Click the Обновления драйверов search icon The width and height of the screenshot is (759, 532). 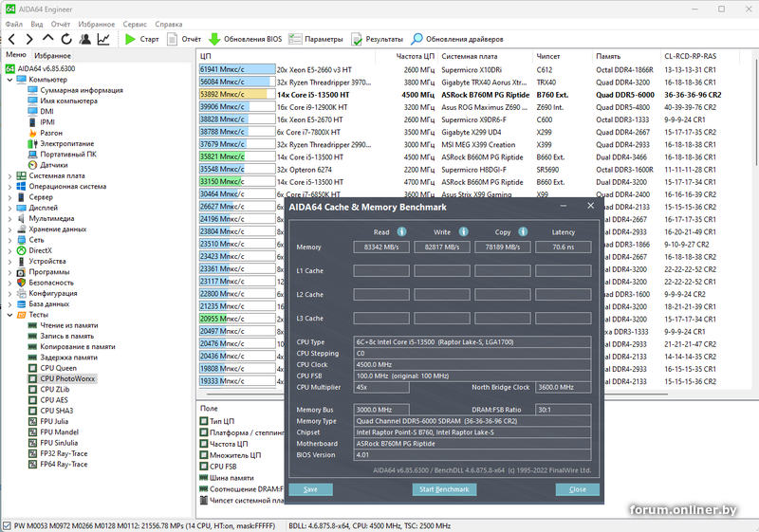coord(417,39)
